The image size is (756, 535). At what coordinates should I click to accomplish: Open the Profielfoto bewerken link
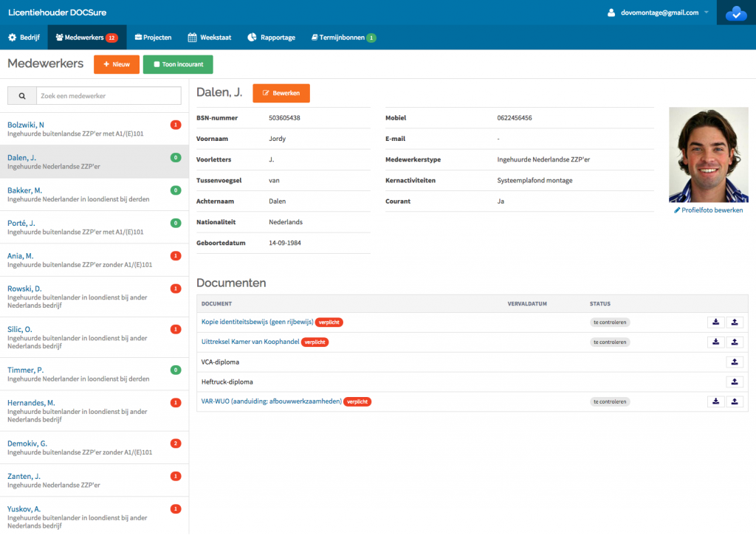[x=709, y=210]
